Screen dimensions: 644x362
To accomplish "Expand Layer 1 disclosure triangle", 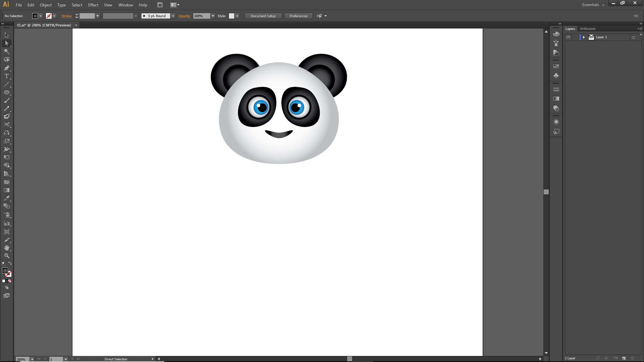I will click(584, 37).
